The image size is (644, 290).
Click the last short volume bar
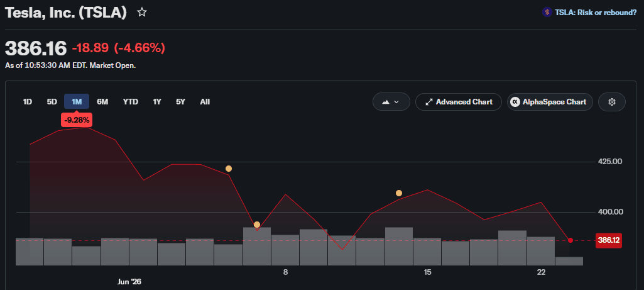click(x=569, y=261)
